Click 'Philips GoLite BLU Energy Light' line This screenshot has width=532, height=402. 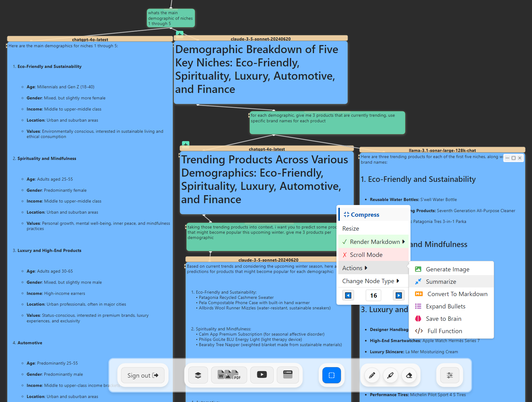point(250,339)
